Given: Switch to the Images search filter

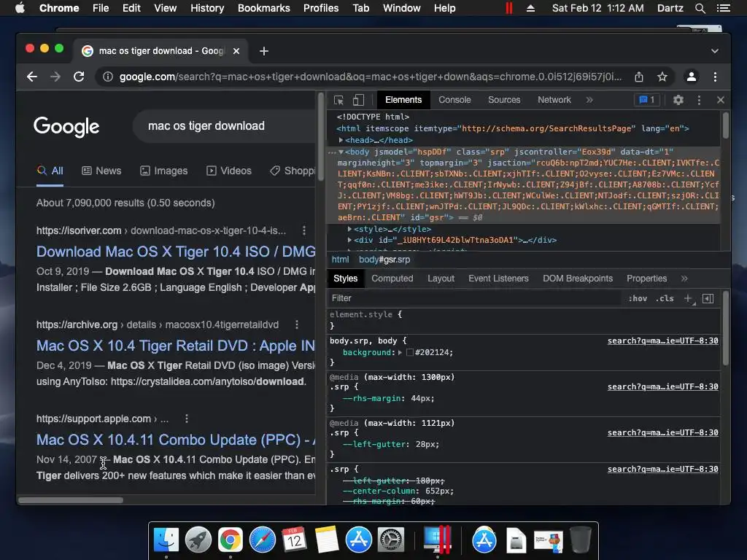Looking at the screenshot, I should 164,171.
